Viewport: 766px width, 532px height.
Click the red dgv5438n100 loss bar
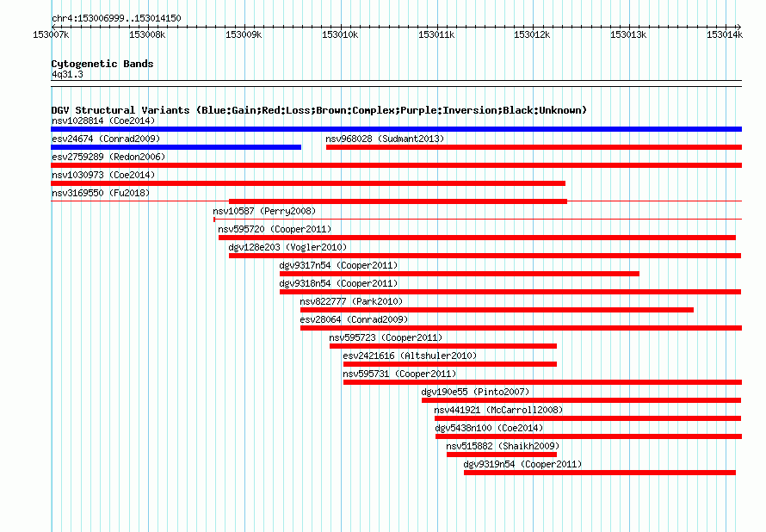tap(589, 436)
